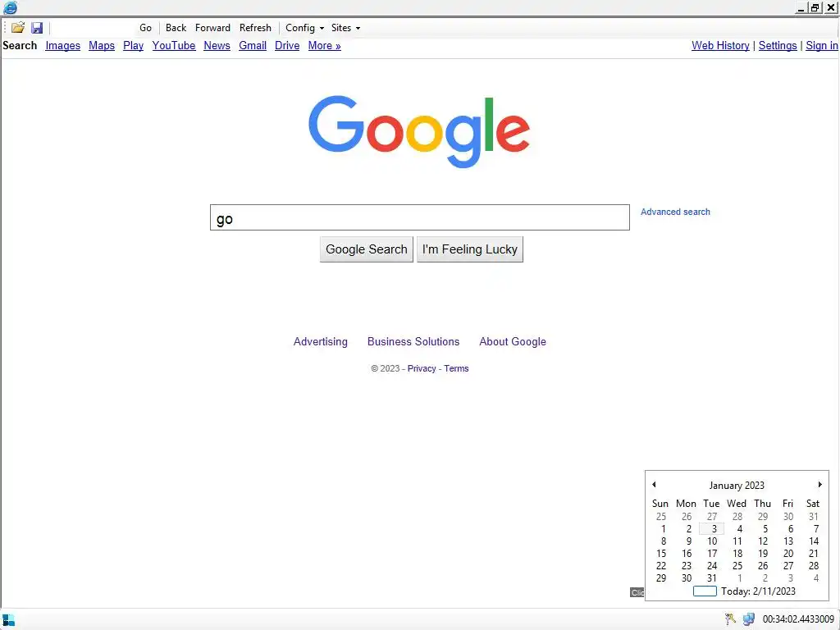Open the Play link

134,46
